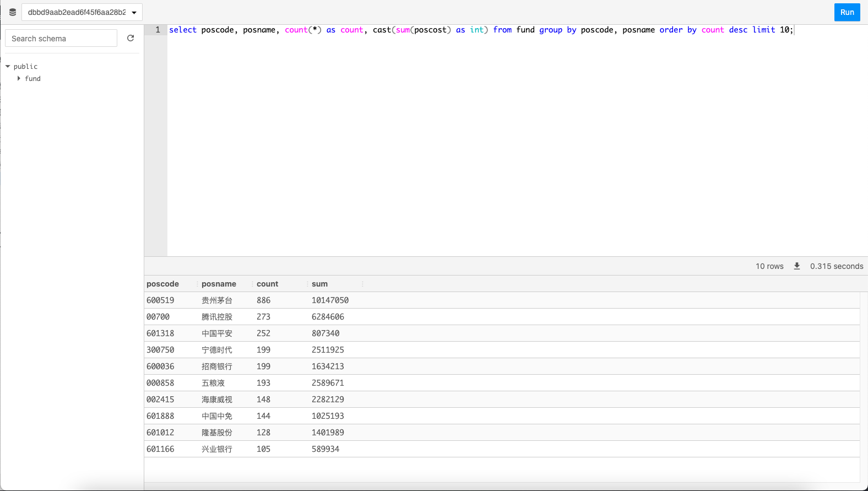This screenshot has width=868, height=491.
Task: Select count value 273
Action: [264, 317]
